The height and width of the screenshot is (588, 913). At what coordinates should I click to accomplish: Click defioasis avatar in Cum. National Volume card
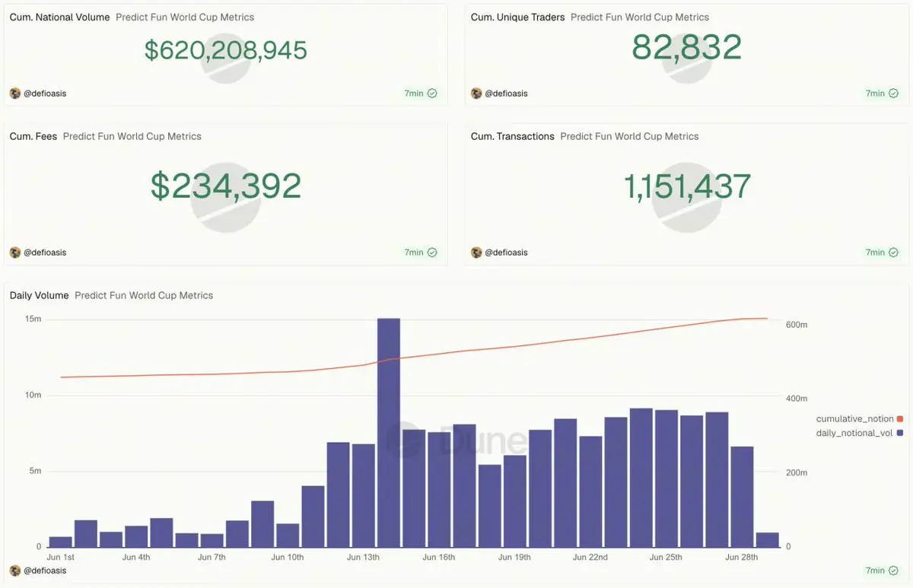point(15,94)
